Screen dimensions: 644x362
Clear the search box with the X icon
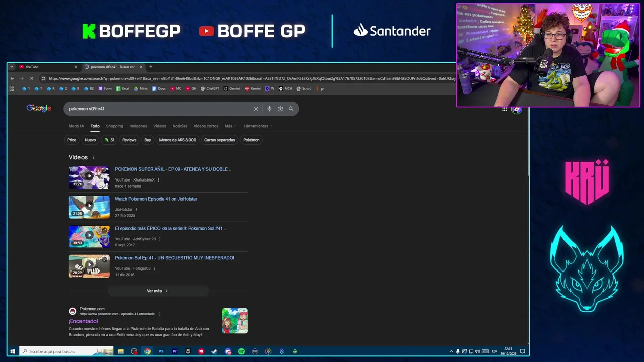(256, 109)
